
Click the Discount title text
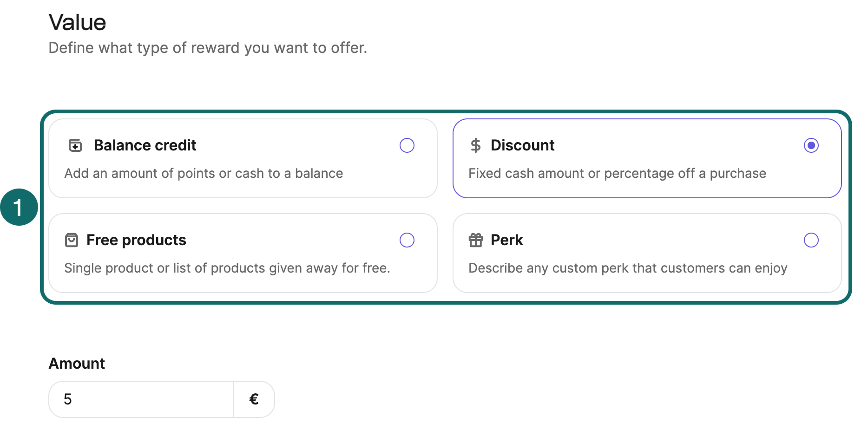(523, 145)
